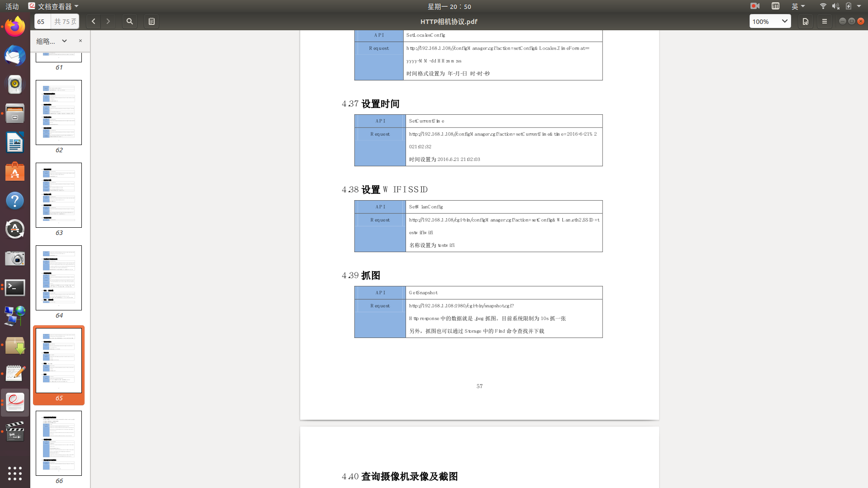Close the thumbnails sidebar
This screenshot has height=488, width=868.
coord(80,41)
